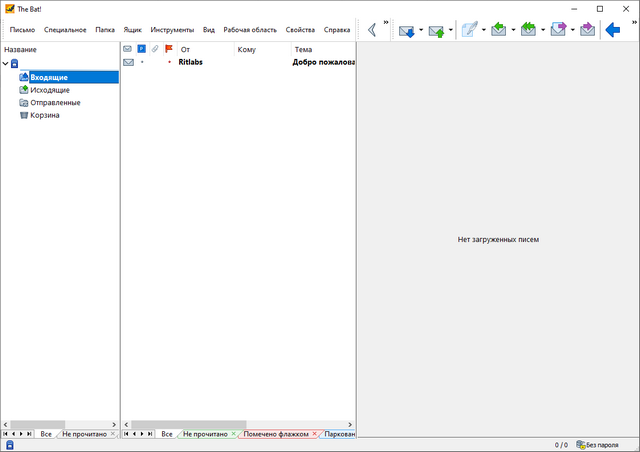Open the Get New Mail dropdown arrow
The image size is (640, 452).
click(x=421, y=30)
